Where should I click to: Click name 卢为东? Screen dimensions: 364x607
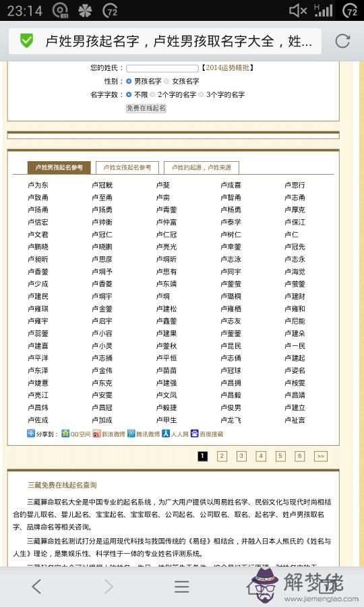click(x=38, y=185)
